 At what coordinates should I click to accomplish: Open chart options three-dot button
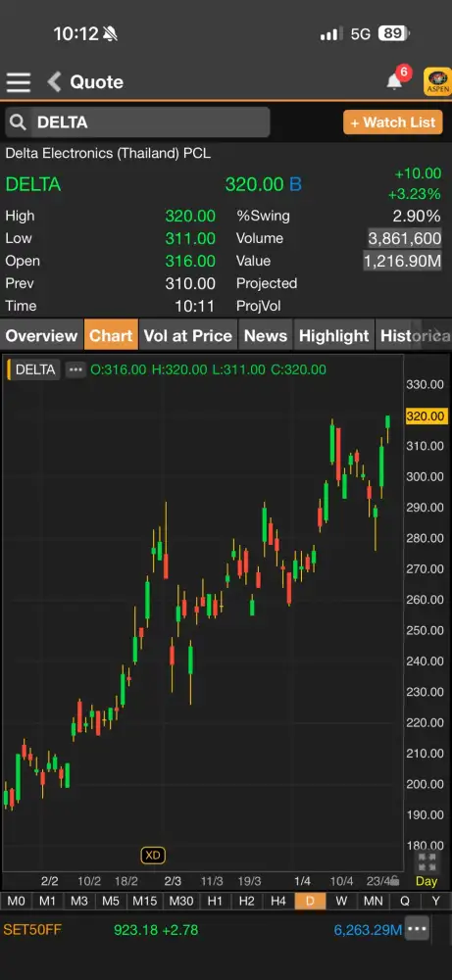coord(75,369)
